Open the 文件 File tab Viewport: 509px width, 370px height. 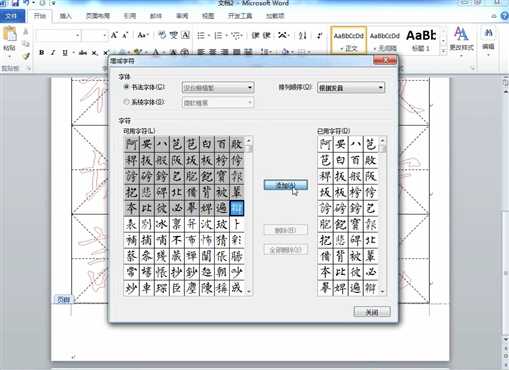pos(12,16)
